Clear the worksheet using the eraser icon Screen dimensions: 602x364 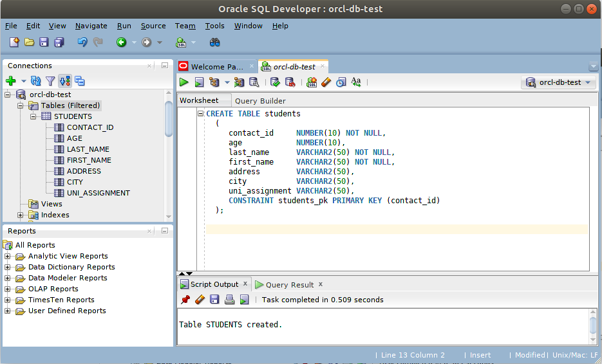326,82
